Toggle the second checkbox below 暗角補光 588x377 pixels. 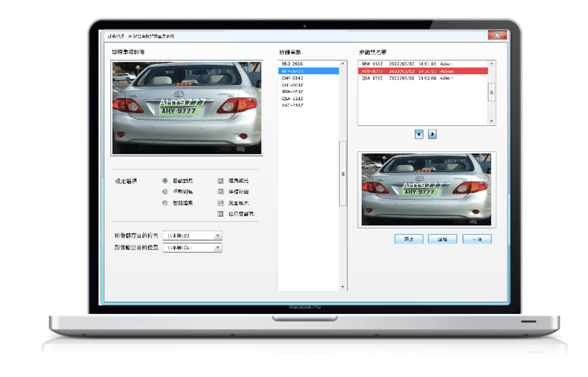click(x=221, y=192)
